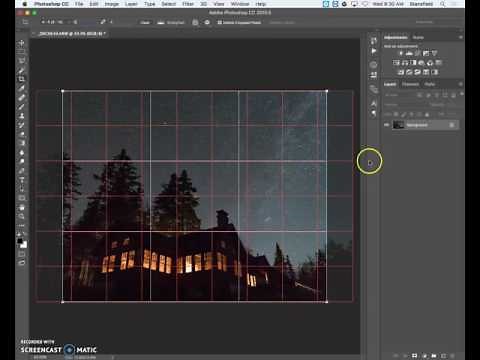Open the Layers panel options menu
Image resolution: width=480 pixels, height=360 pixels.
461,84
